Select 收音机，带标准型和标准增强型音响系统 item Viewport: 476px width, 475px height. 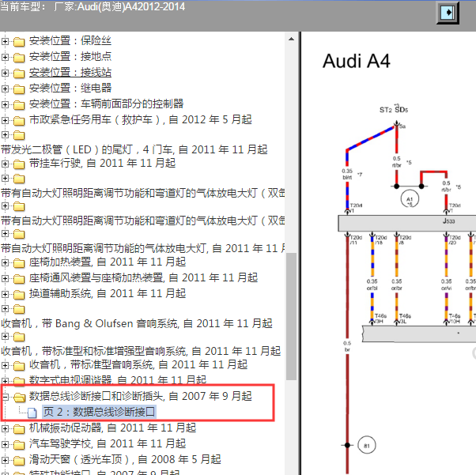pyautogui.click(x=141, y=351)
